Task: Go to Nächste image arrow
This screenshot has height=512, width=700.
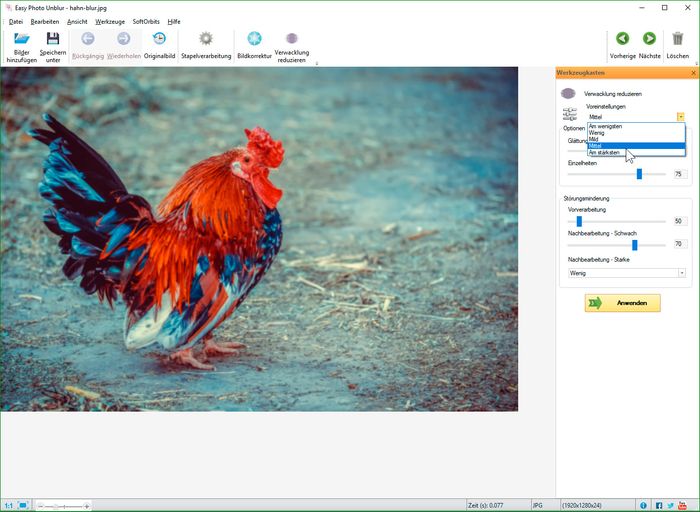Action: 649,39
